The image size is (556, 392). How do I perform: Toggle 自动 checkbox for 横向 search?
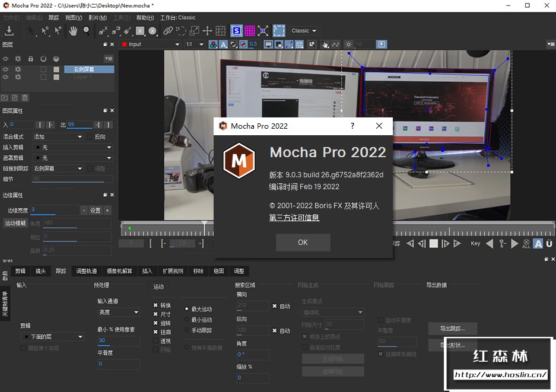click(275, 306)
